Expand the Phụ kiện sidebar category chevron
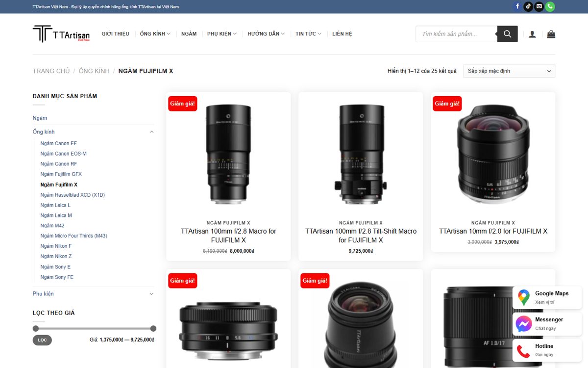Viewport: 588px width, 368px height. 151,294
